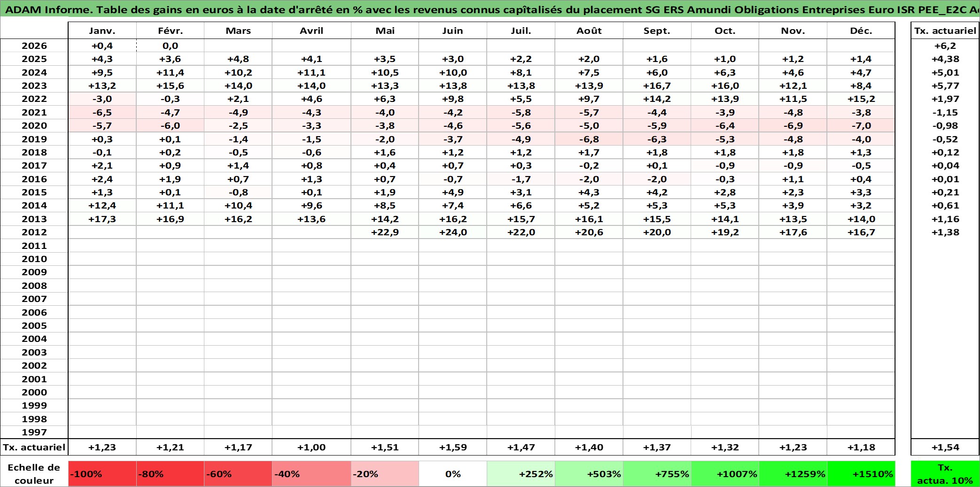Select the 2013 January value '+17,3'
This screenshot has height=487, width=980.
click(x=102, y=219)
